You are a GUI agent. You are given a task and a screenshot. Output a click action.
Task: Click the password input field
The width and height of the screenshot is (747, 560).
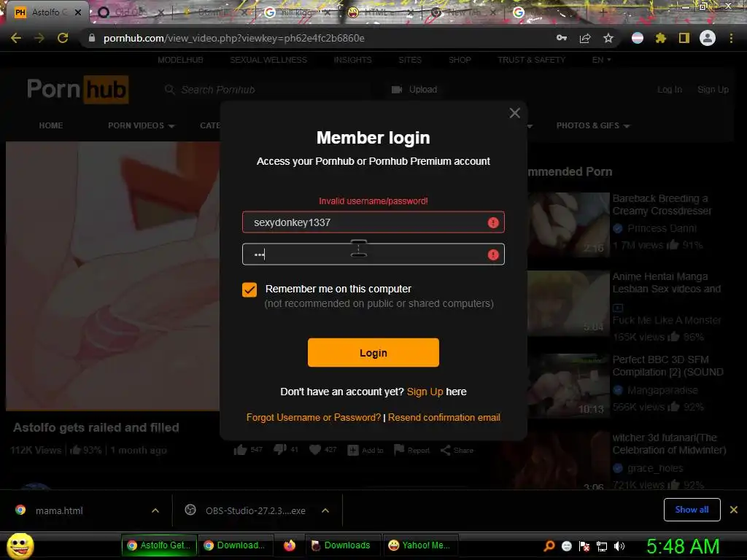click(373, 254)
